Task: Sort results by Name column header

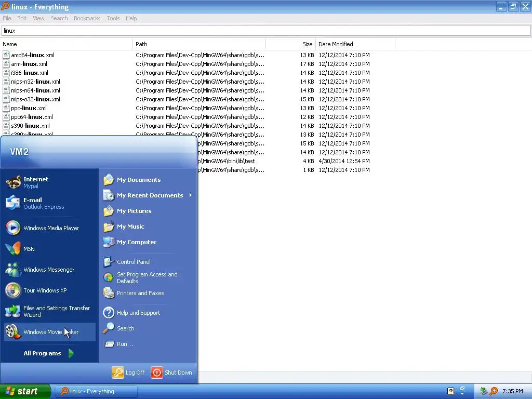Action: pyautogui.click(x=66, y=44)
